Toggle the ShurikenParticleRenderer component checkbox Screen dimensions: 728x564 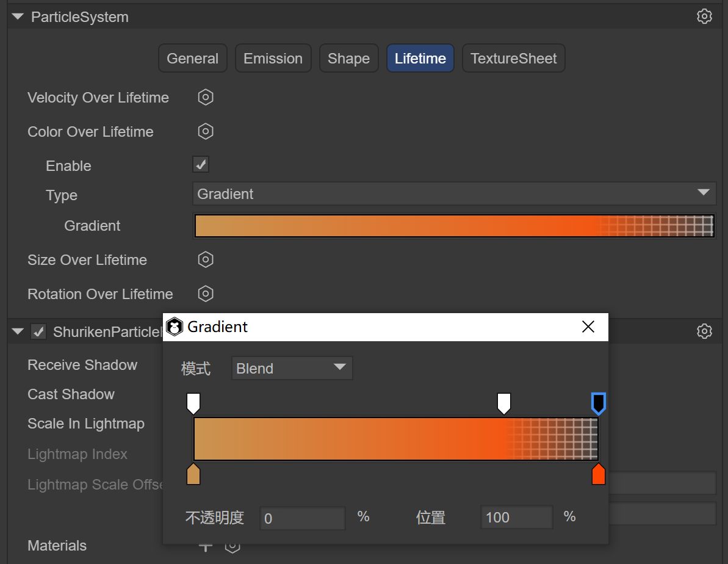click(38, 331)
